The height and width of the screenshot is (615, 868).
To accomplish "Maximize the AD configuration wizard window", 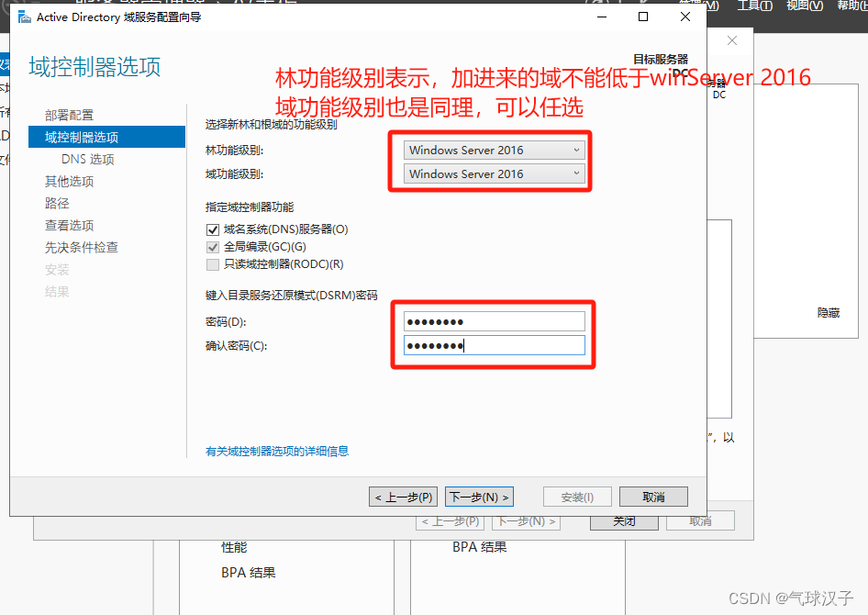I will (643, 17).
